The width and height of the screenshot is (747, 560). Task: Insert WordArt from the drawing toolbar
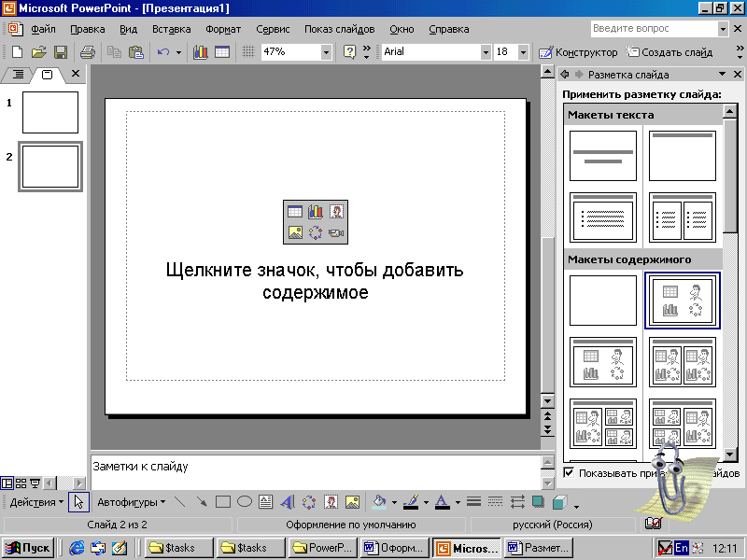click(288, 502)
